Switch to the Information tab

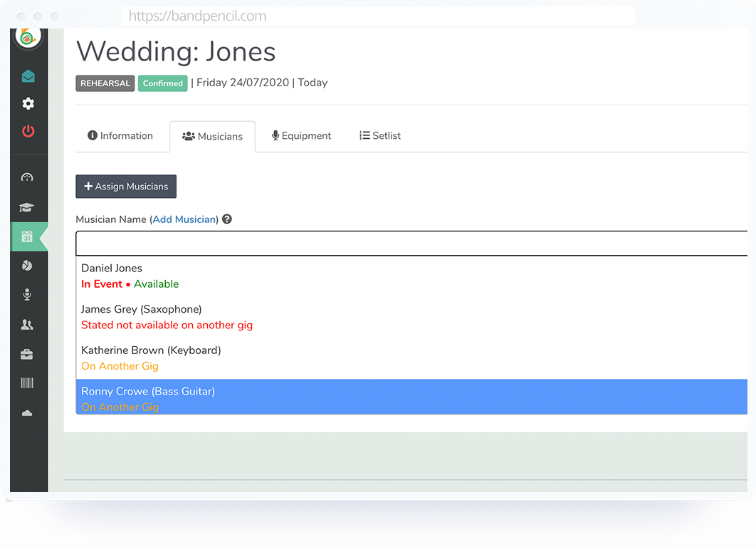(x=121, y=135)
